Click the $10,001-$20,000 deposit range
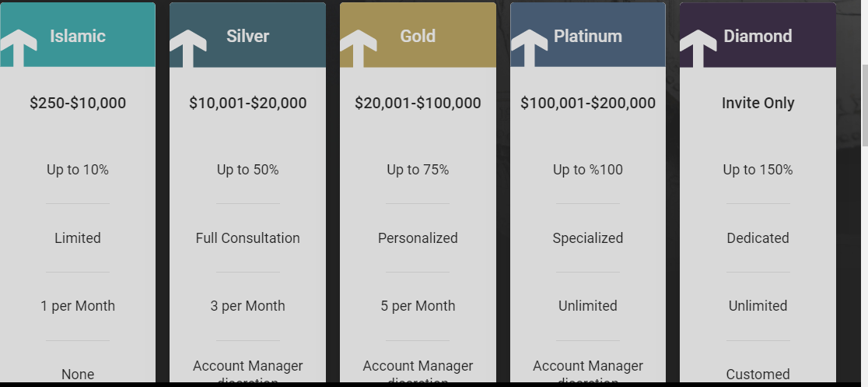The width and height of the screenshot is (868, 387). click(247, 103)
